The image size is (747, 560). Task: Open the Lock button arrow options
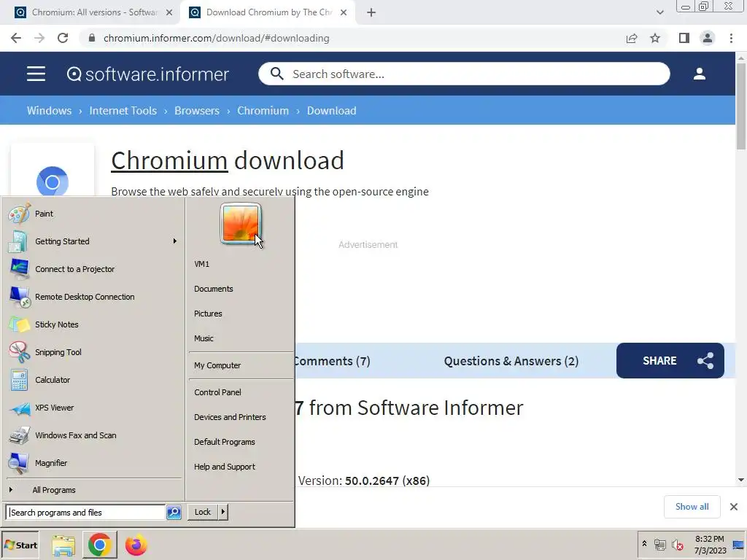click(x=223, y=512)
